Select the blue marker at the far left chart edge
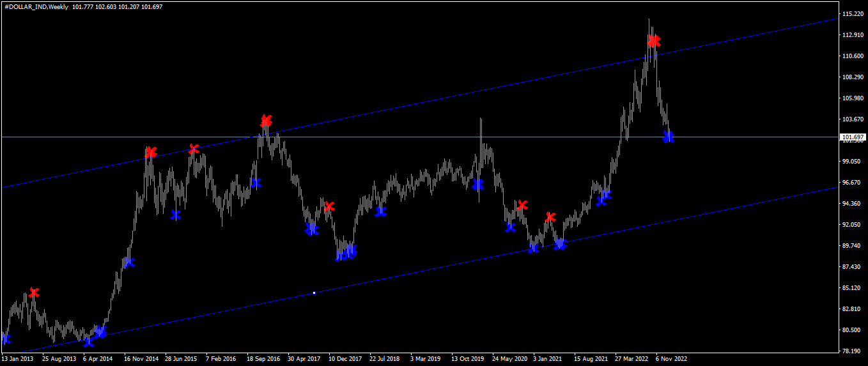Screen dimensions: 868x366 [x=6, y=339]
